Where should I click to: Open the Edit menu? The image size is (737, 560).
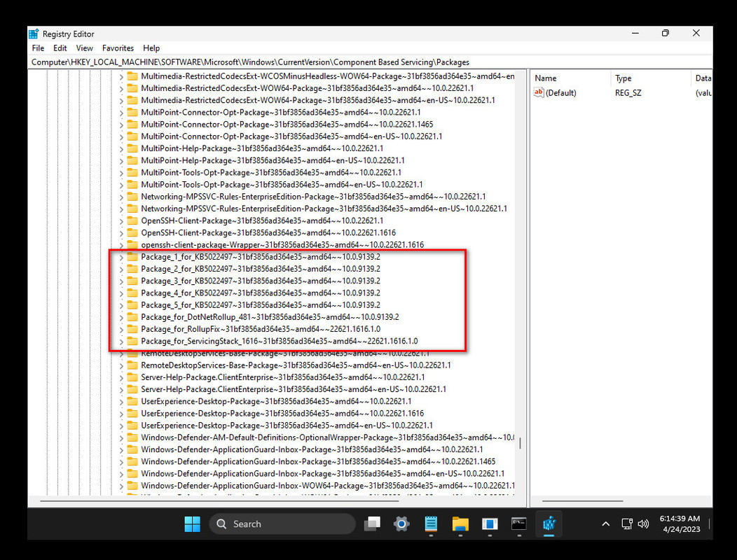tap(60, 48)
